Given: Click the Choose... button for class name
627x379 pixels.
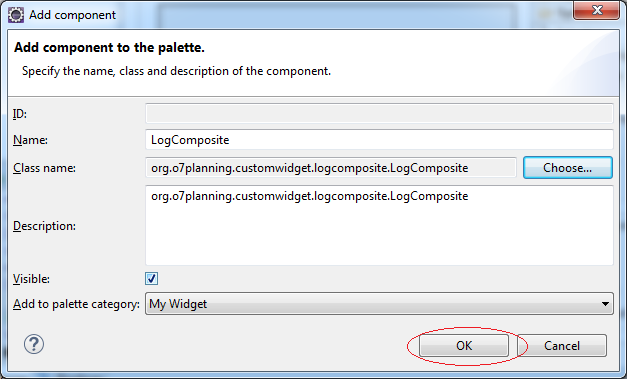Looking at the screenshot, I should 567,168.
